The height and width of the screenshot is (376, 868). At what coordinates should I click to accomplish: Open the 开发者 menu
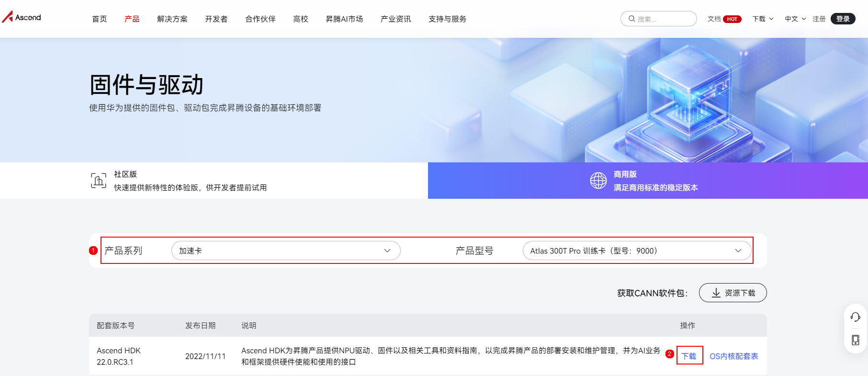[x=216, y=19]
